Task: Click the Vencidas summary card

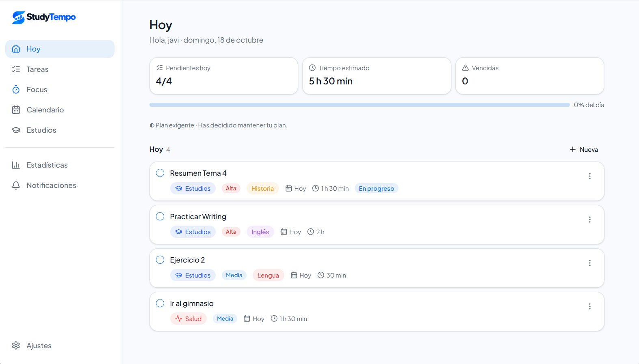Action: pos(530,76)
